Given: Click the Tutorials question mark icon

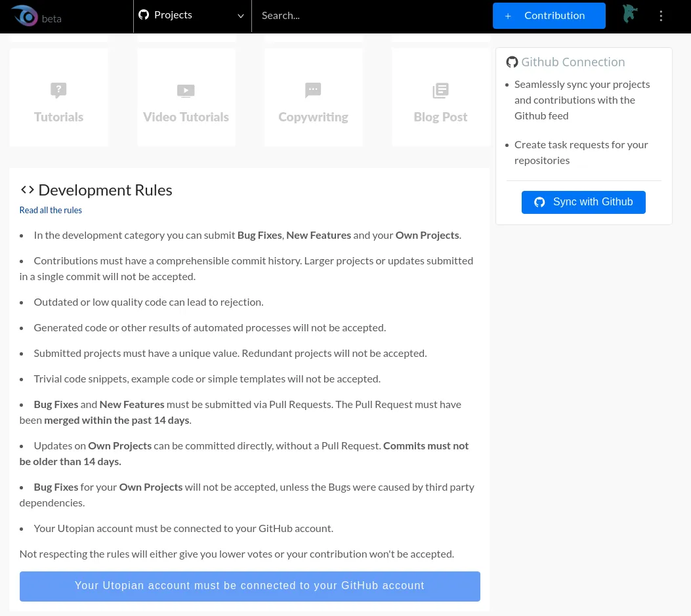Looking at the screenshot, I should [58, 90].
